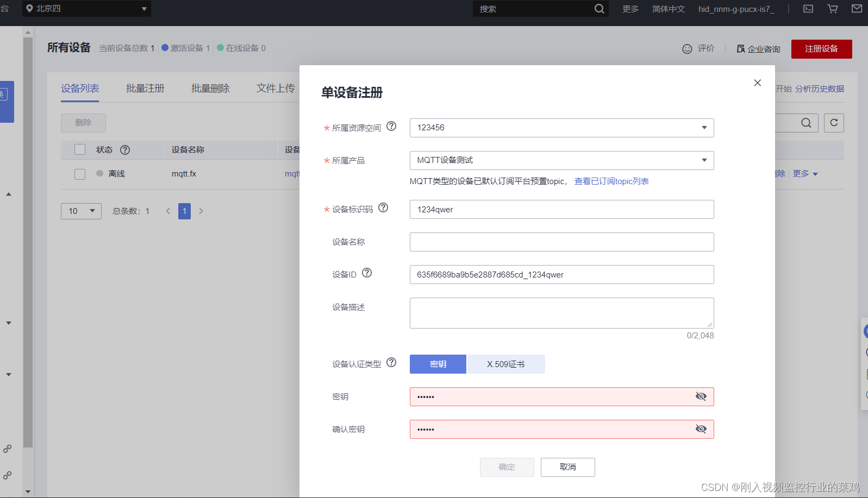Click the mqtt.fx device name cell
The height and width of the screenshot is (498, 868).
[184, 174]
